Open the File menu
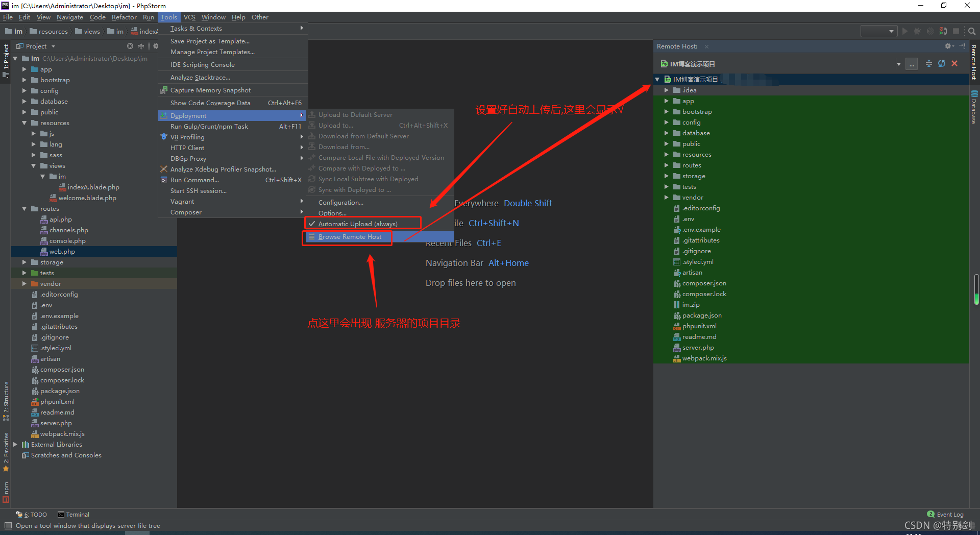 8,17
